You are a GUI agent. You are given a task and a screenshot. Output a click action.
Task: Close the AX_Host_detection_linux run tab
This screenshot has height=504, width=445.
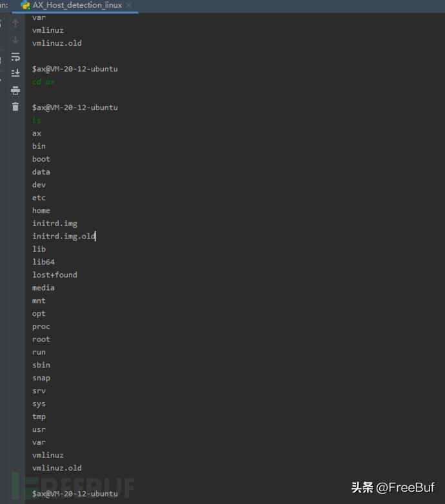[129, 5]
